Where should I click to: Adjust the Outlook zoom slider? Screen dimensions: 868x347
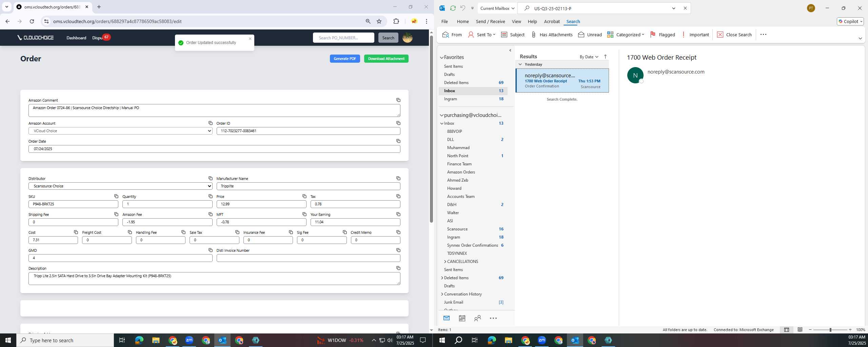coord(830,330)
